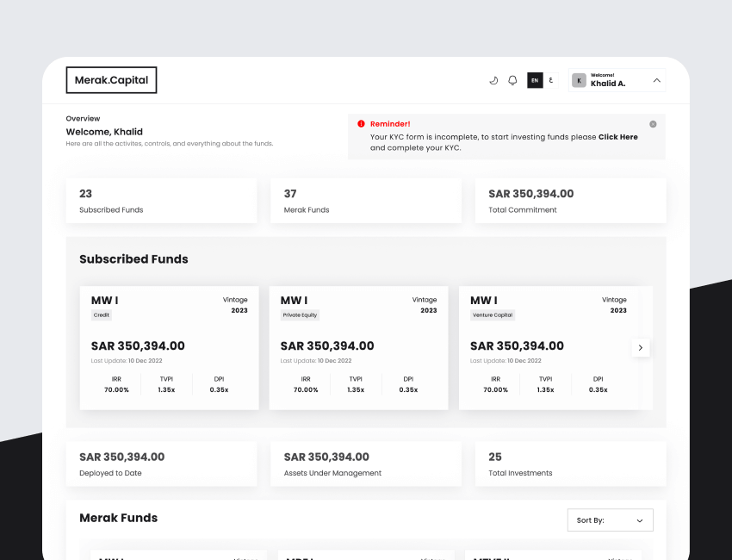Click the DPI 0.35x value on the Credit card

(x=219, y=389)
